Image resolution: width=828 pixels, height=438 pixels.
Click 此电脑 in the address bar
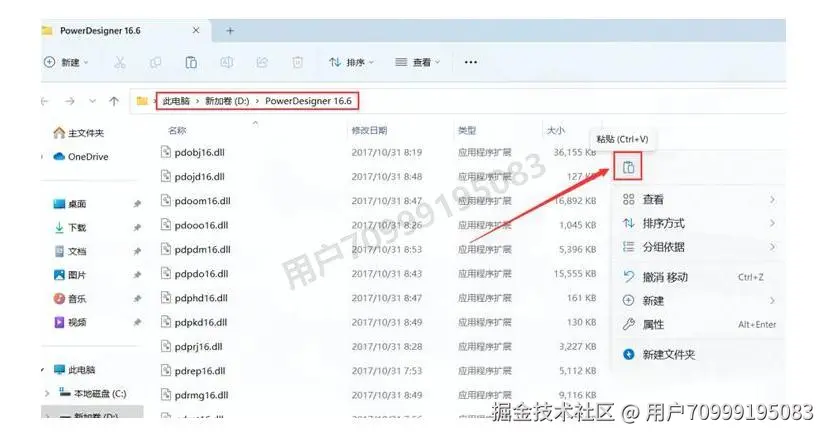pyautogui.click(x=176, y=101)
